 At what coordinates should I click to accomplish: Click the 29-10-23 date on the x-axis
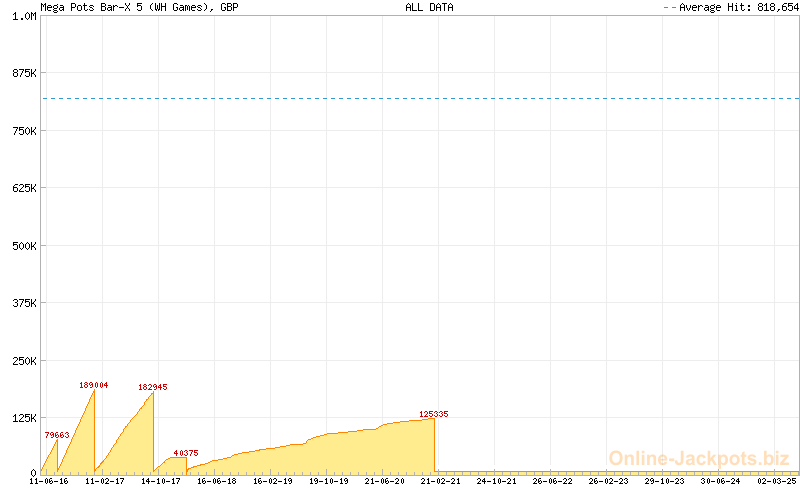pos(665,481)
